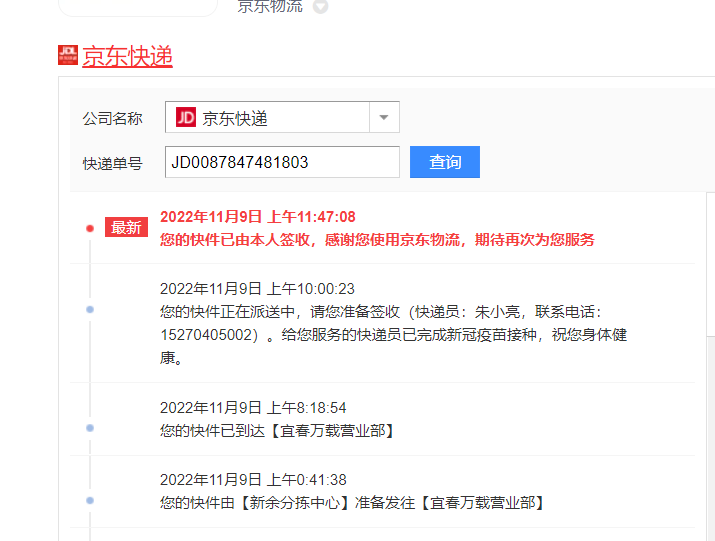Click timeline dot for 8:18:54 entry
This screenshot has height=541, width=715.
tap(90, 428)
